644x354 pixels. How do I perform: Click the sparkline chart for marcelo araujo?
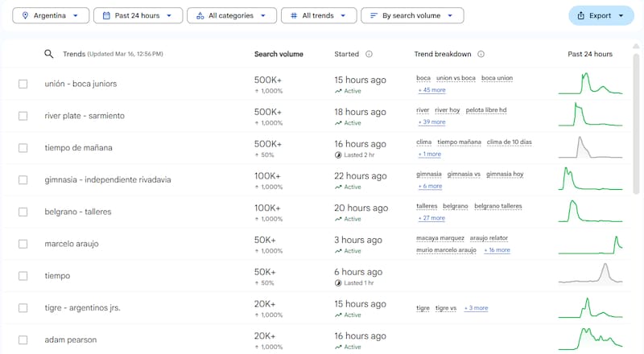click(590, 244)
